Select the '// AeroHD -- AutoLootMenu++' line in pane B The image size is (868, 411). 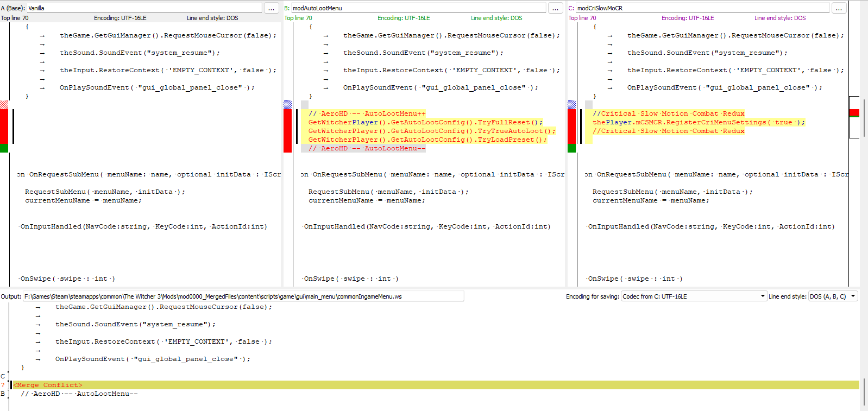click(x=367, y=113)
